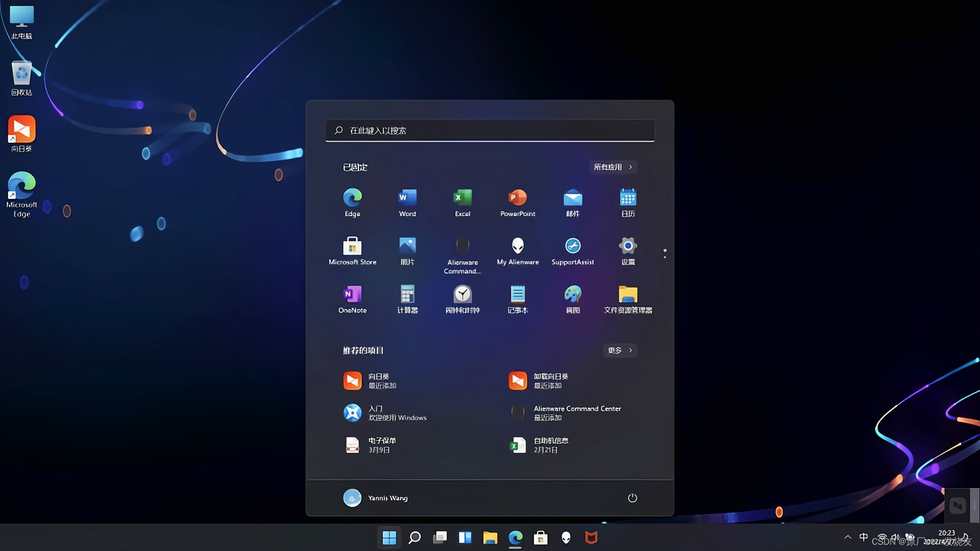Launch PowerPoint from Start menu
The height and width of the screenshot is (551, 980).
click(518, 202)
